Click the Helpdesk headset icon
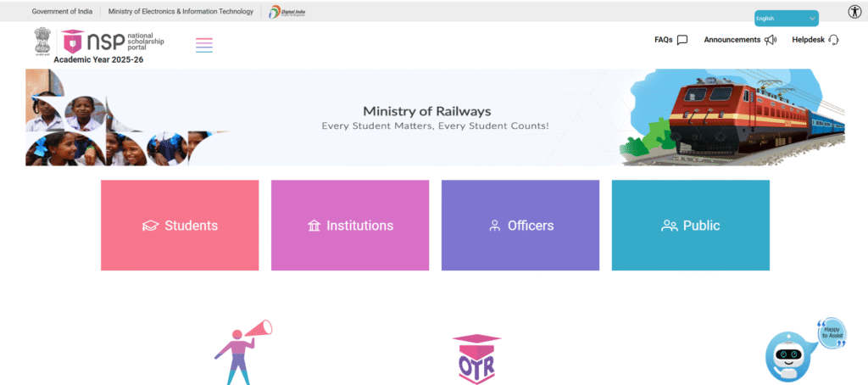The width and height of the screenshot is (868, 385). (834, 40)
